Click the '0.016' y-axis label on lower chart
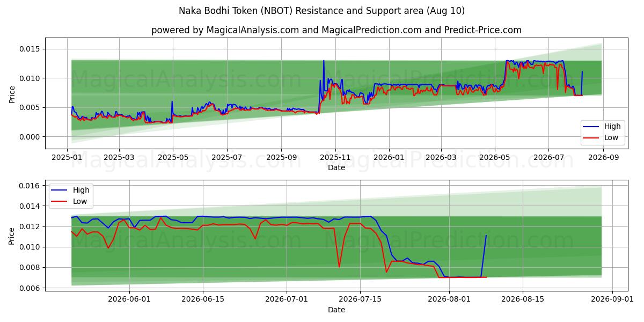Image resolution: width=644 pixels, height=322 pixels. click(30, 186)
